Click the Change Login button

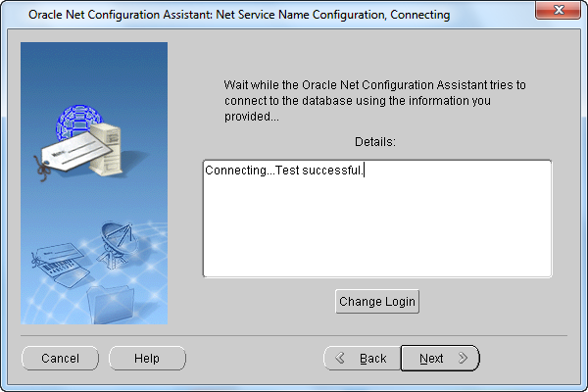tap(377, 301)
